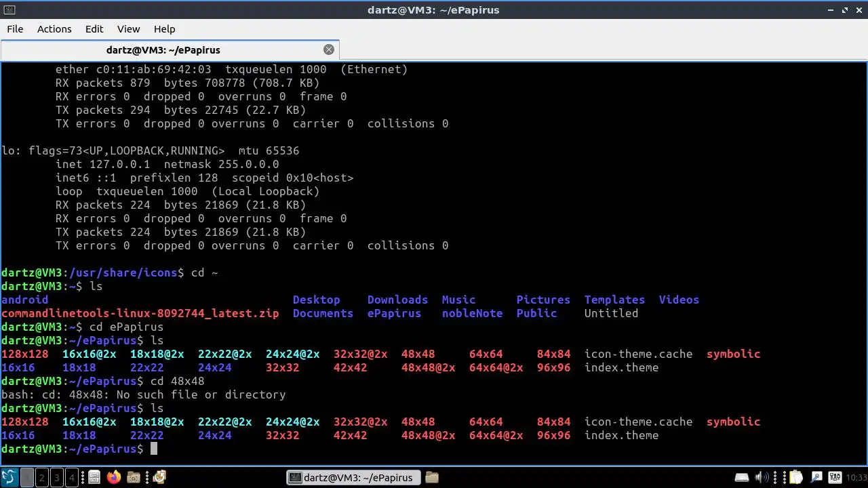
Task: Click 'index.theme' in the latest ls output
Action: (x=622, y=435)
